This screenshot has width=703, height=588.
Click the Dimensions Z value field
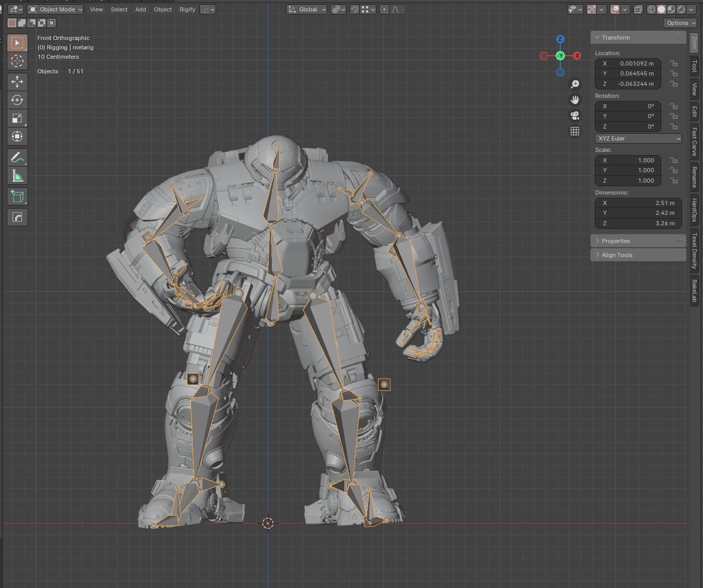pos(638,223)
